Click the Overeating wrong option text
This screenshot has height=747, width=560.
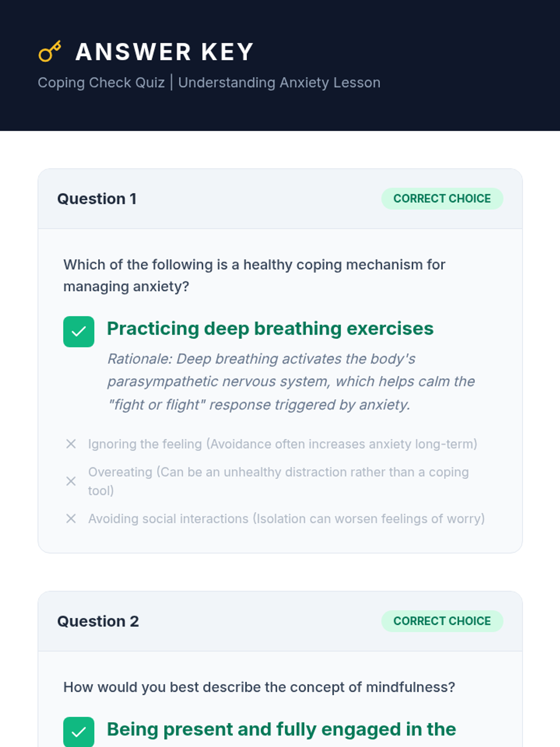click(x=278, y=481)
